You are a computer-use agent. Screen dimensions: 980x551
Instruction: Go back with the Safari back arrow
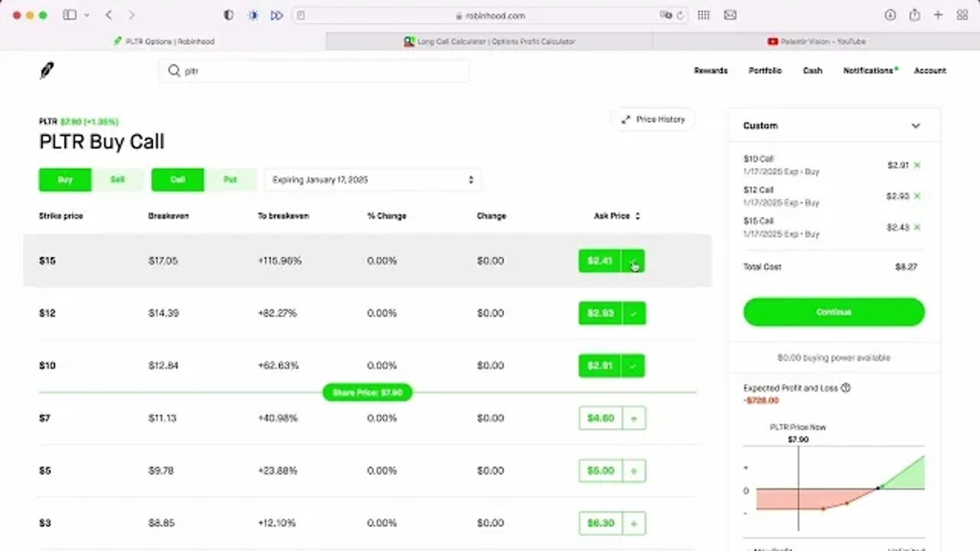click(109, 15)
